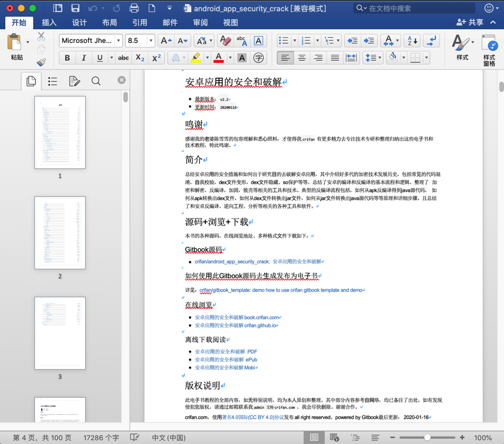Click the distributed alignment icon
This screenshot has height=444, width=504.
(352, 58)
